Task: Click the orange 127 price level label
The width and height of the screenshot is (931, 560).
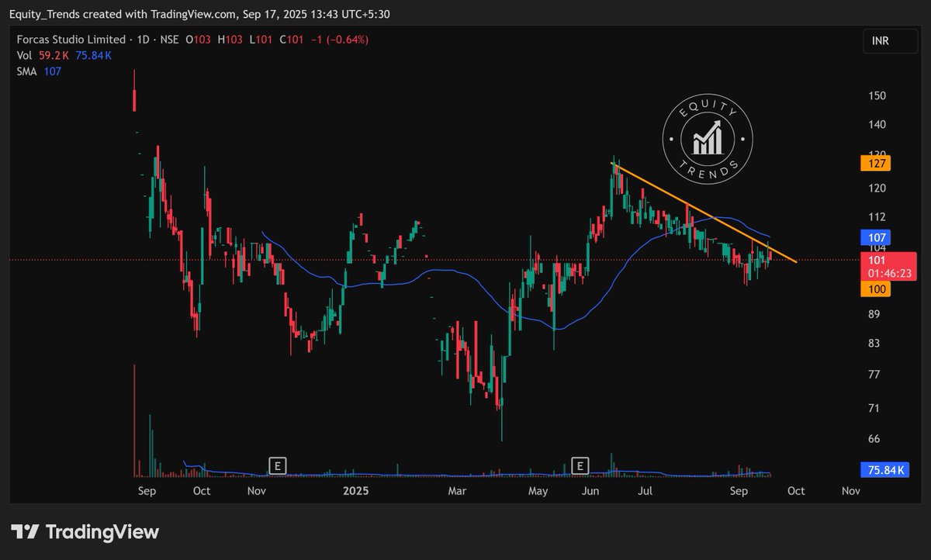Action: click(876, 163)
